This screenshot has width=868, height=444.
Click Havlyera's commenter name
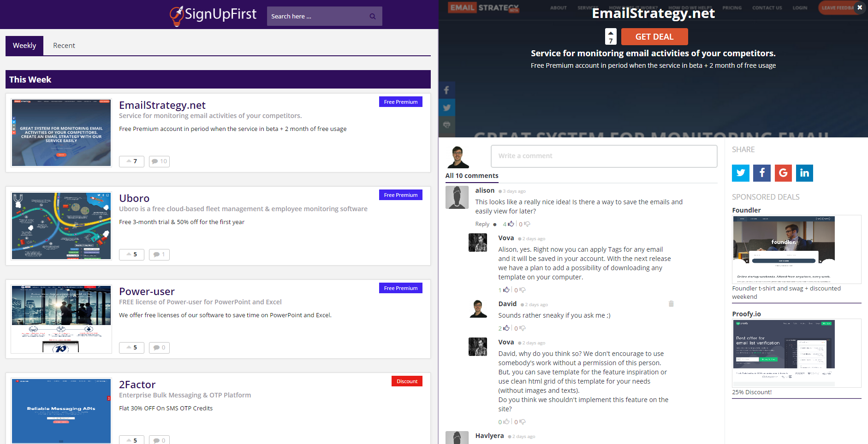(489, 436)
